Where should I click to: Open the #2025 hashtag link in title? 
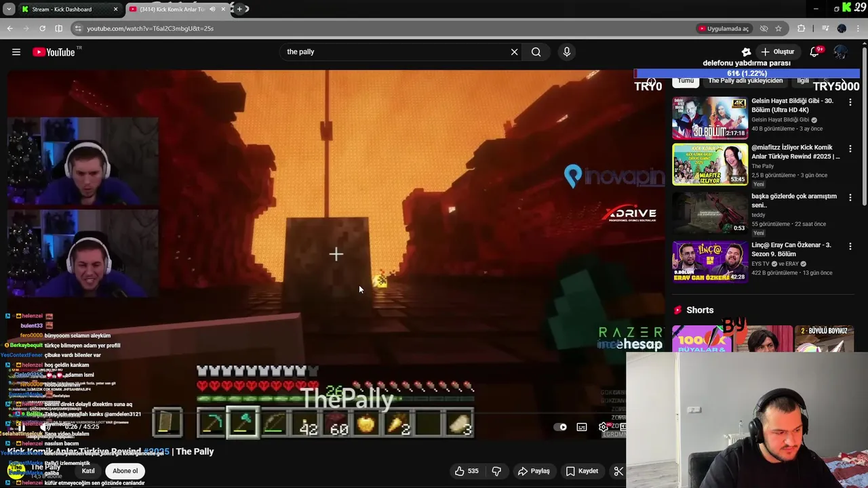(156, 451)
